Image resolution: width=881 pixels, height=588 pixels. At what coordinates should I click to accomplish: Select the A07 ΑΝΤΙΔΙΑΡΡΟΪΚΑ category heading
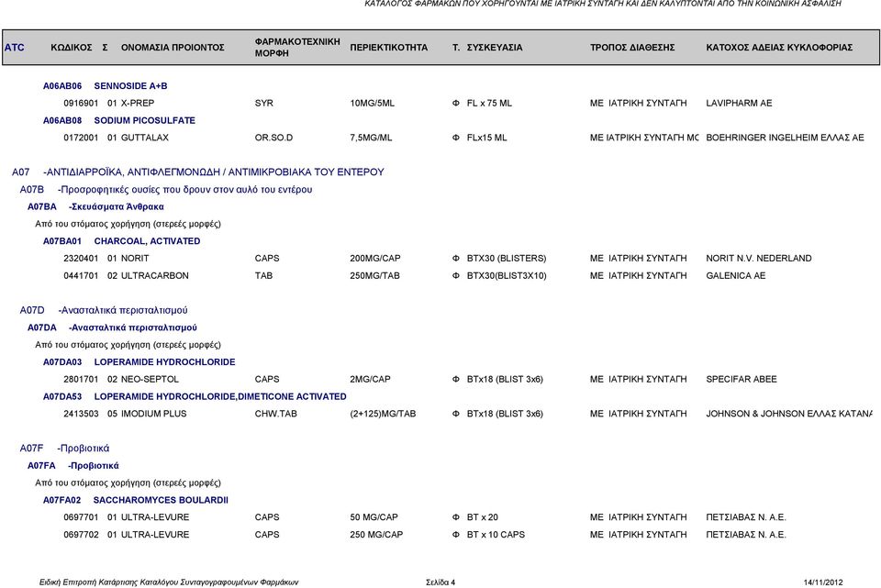click(x=198, y=172)
